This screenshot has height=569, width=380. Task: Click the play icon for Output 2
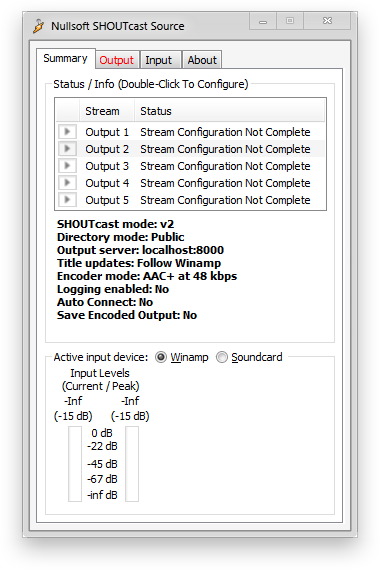(67, 148)
